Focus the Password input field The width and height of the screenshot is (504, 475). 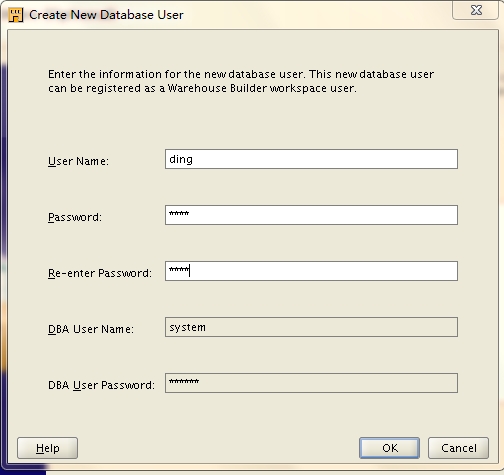[x=311, y=215]
